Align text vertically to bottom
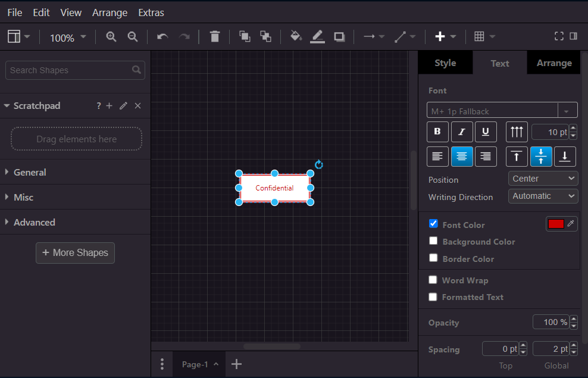 point(565,157)
